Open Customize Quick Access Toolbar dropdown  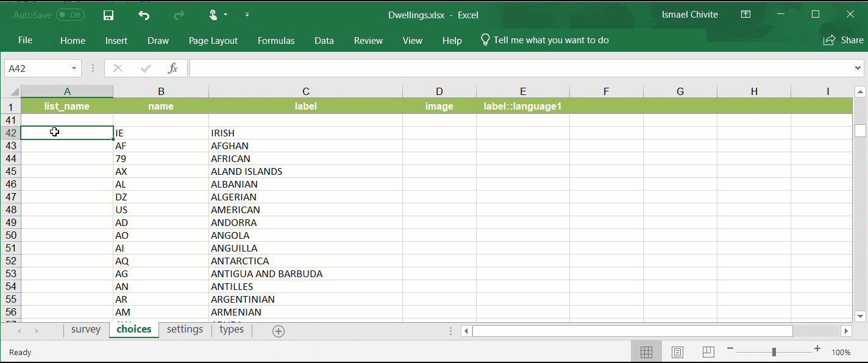(247, 15)
